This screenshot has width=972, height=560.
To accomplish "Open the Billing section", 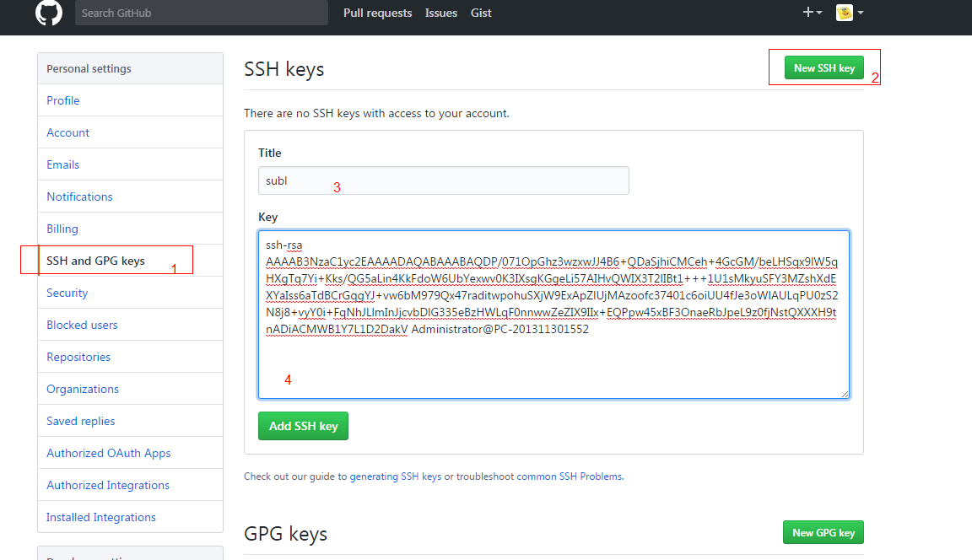I will [x=62, y=228].
